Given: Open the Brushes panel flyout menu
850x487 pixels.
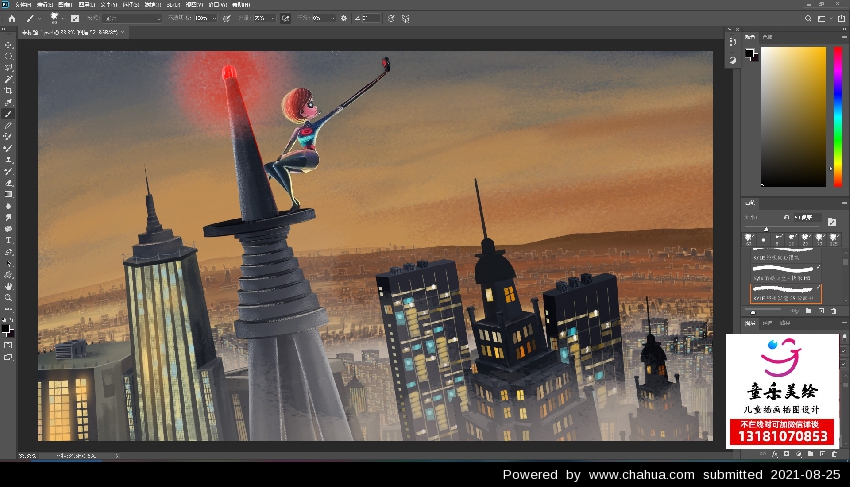Looking at the screenshot, I should pyautogui.click(x=844, y=203).
